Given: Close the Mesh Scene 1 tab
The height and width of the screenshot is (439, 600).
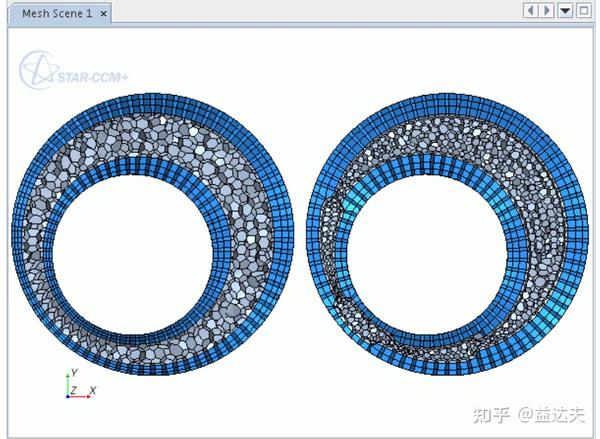Looking at the screenshot, I should [103, 14].
